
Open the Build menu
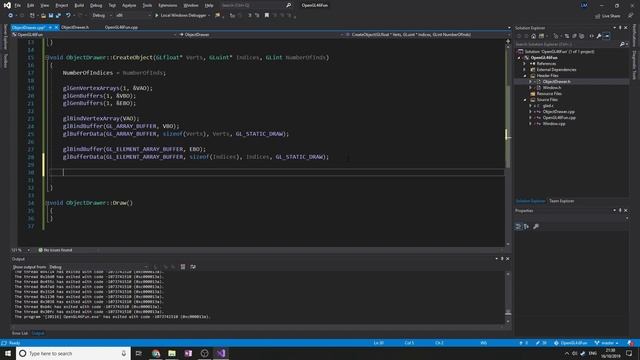point(79,5)
